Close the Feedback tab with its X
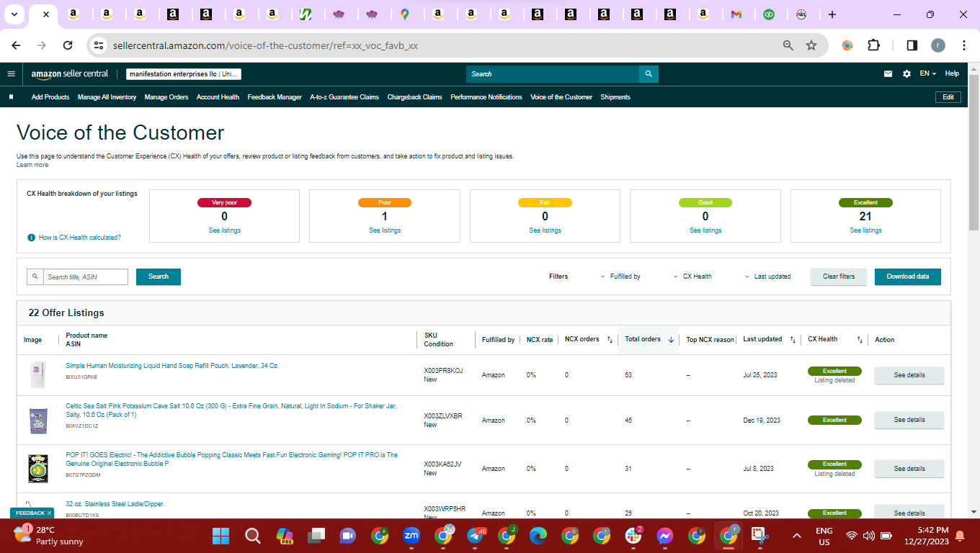Screen dimensions: 980x553 (x=49, y=513)
